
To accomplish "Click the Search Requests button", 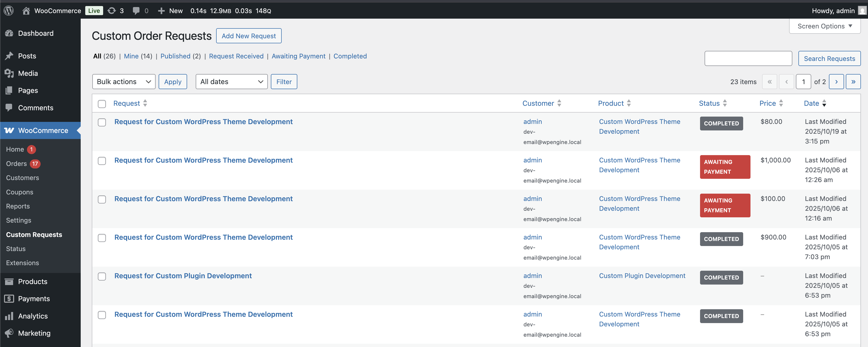I will (x=829, y=58).
